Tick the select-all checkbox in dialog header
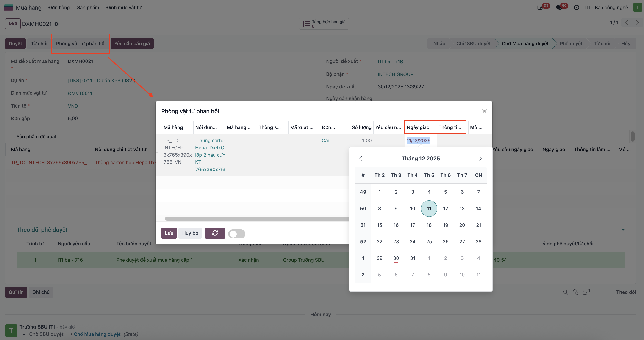Image resolution: width=644 pixels, height=340 pixels. pyautogui.click(x=157, y=127)
